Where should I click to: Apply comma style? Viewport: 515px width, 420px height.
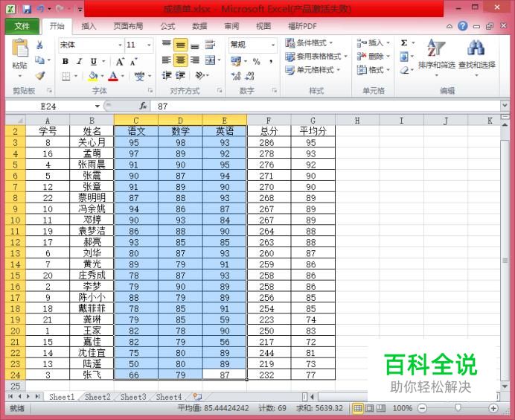(272, 61)
